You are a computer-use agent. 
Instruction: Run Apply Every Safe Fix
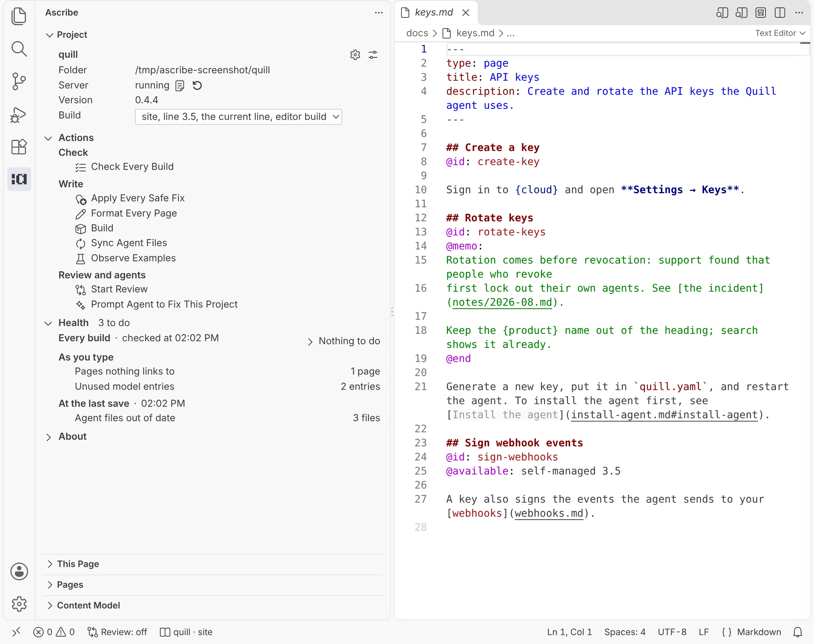tap(130, 198)
